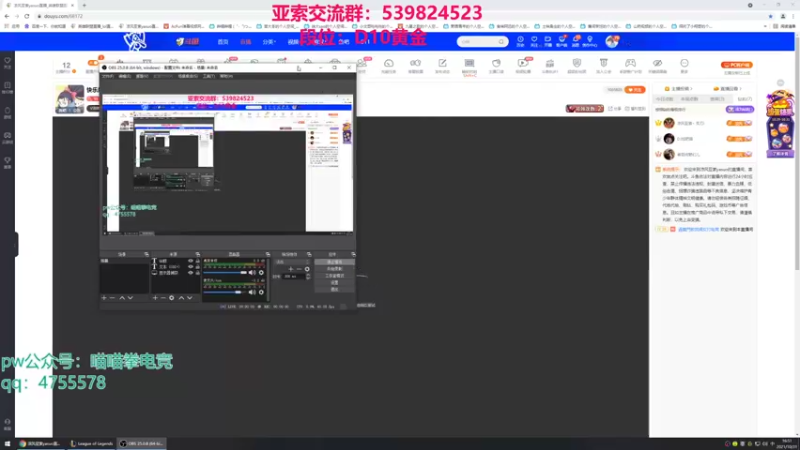Open the new browser tab plus button
The height and width of the screenshot is (450, 800).
84,5
